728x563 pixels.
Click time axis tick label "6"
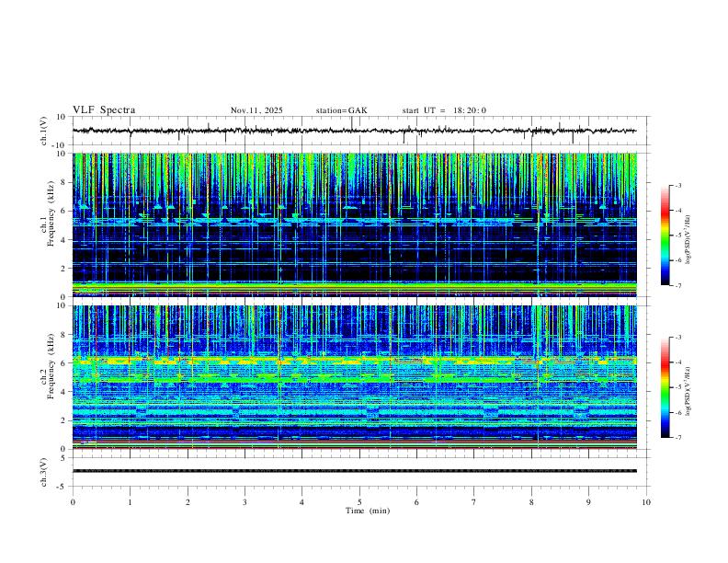417,502
